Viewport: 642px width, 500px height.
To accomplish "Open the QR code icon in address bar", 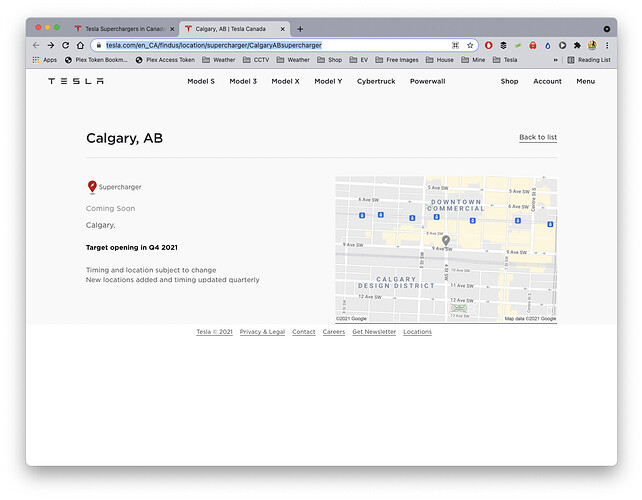I will (455, 45).
